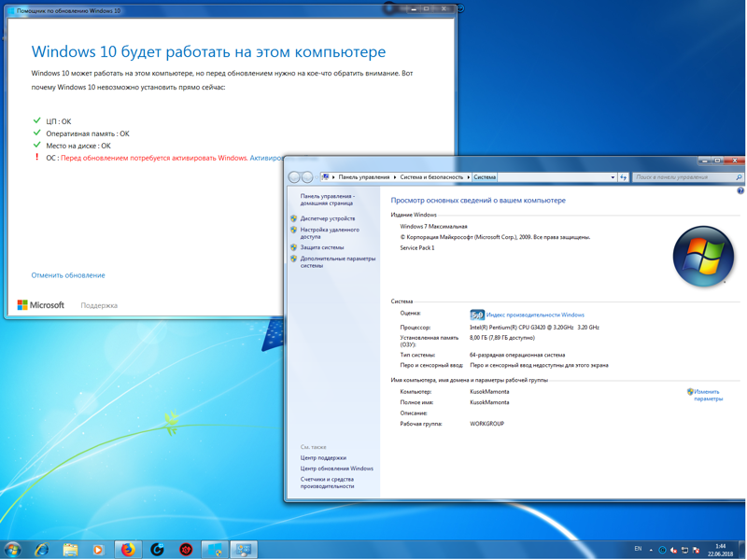Open 'Центр поддержки' link

[323, 458]
